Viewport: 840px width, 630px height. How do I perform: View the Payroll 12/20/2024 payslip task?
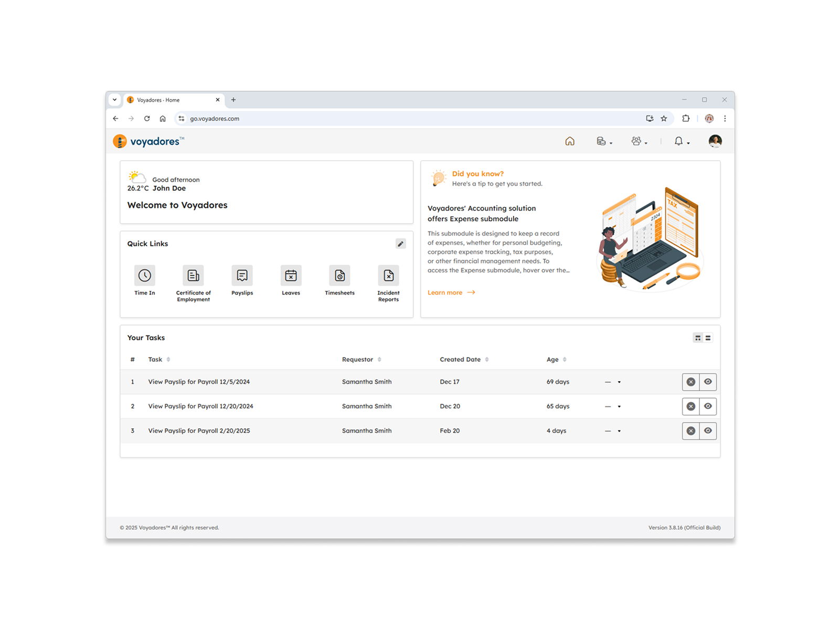tap(708, 406)
